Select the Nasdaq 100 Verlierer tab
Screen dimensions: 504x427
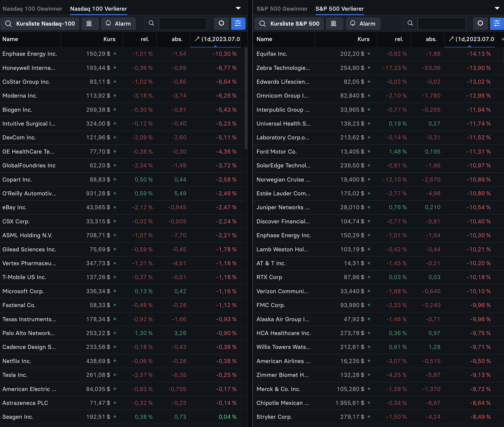98,9
